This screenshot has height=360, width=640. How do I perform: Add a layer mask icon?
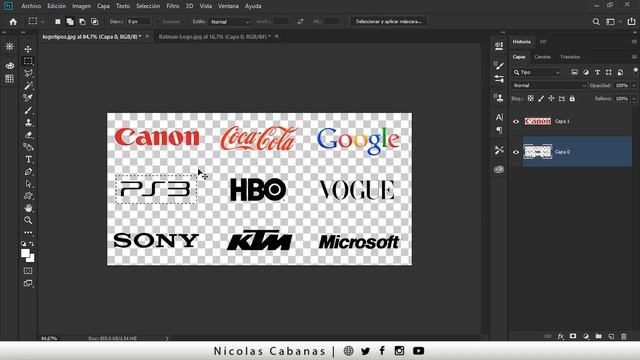tap(573, 336)
